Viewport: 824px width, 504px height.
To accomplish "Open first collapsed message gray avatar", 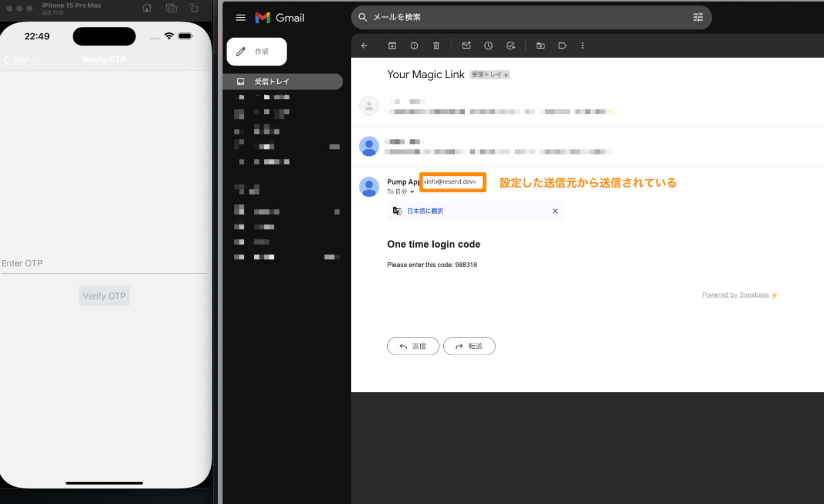I will (369, 106).
